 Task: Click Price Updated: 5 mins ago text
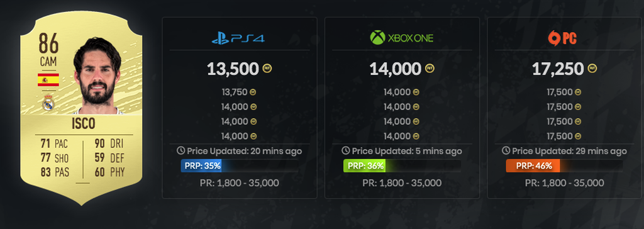point(407,151)
